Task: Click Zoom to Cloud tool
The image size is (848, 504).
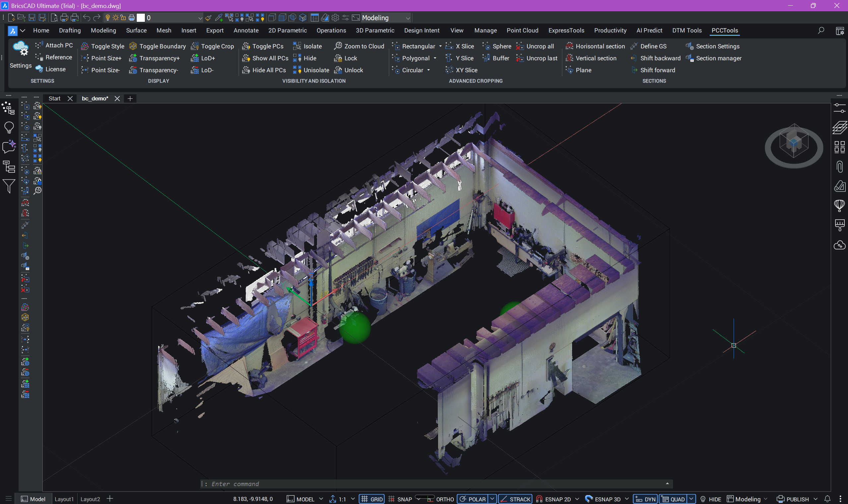Action: [x=359, y=46]
